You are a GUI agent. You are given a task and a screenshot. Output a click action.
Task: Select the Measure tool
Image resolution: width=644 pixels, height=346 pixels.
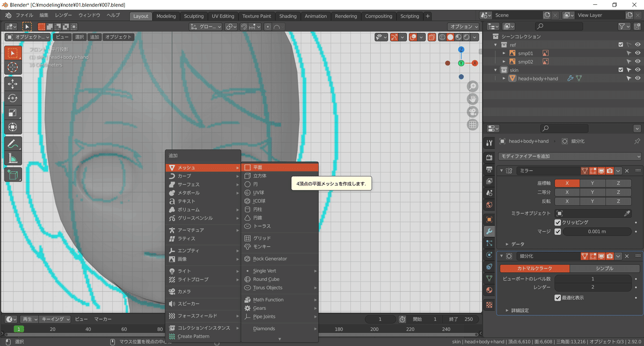click(13, 158)
